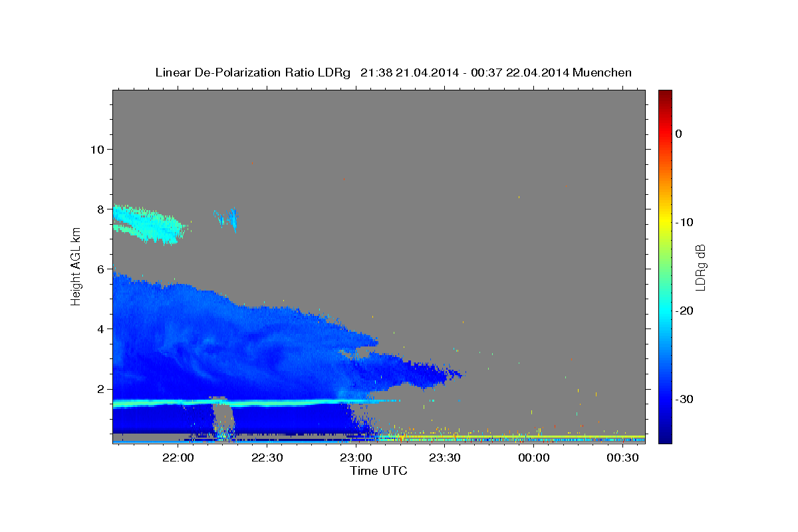
Task: Click the height axis value 10
Action: coord(96,149)
